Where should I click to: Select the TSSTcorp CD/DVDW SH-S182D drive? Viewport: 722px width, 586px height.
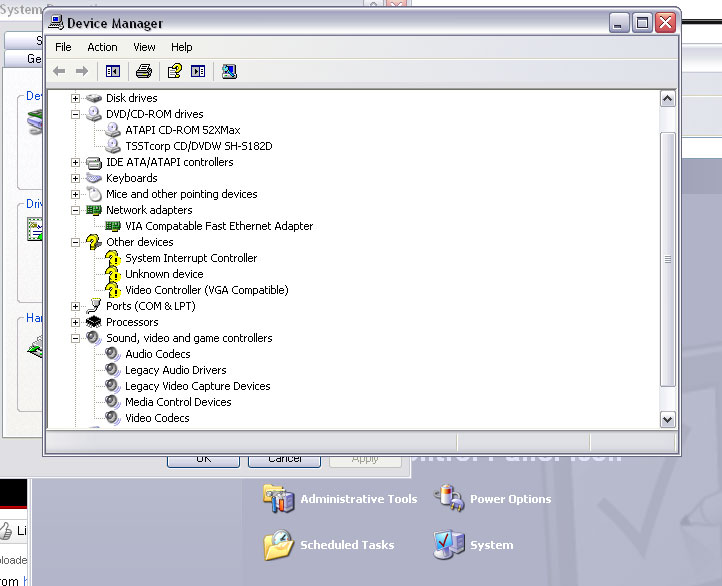pos(198,146)
